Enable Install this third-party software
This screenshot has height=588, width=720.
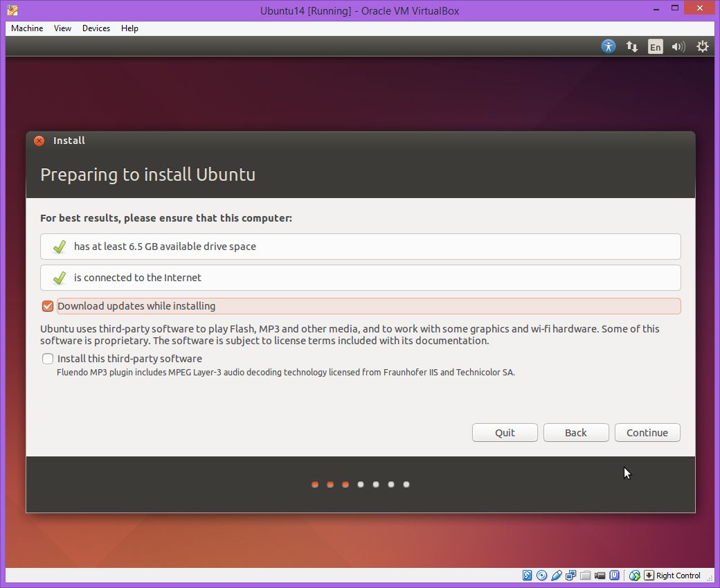click(x=48, y=359)
